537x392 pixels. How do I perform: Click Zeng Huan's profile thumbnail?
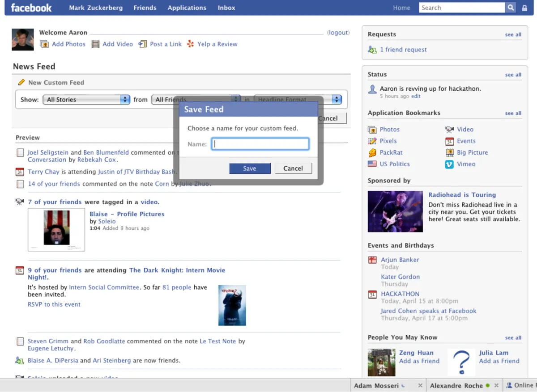[382, 362]
